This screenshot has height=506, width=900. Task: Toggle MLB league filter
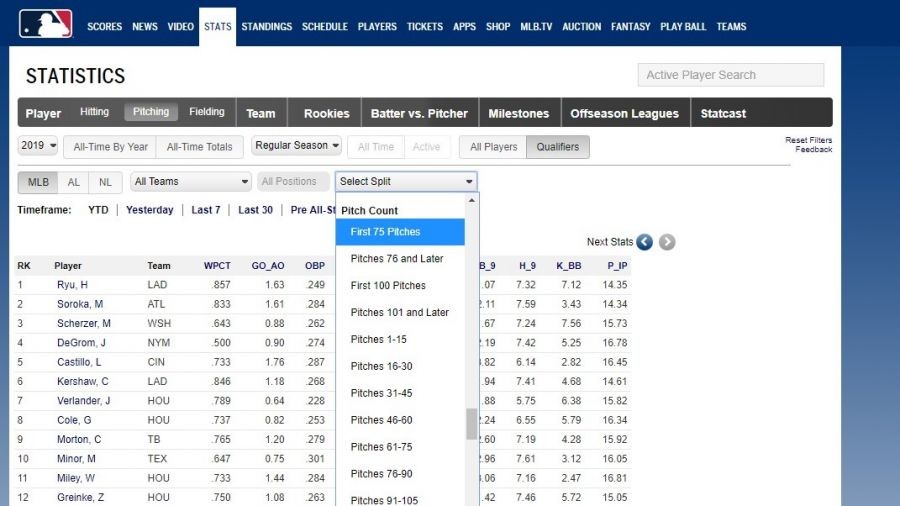38,182
